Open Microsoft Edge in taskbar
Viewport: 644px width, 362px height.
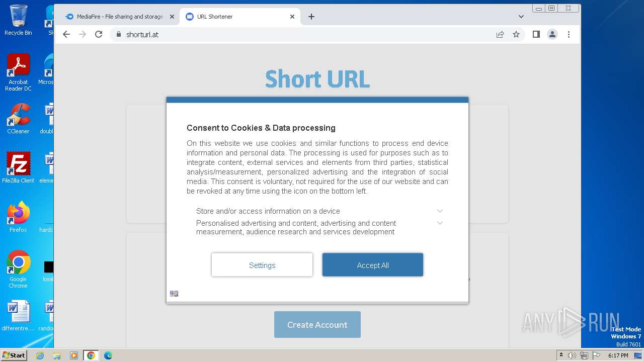click(108, 355)
